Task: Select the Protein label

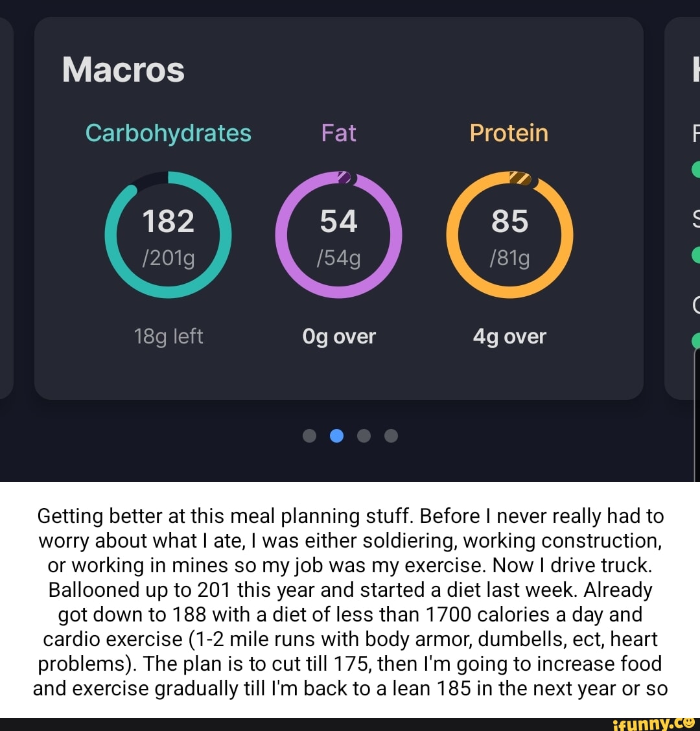Action: (509, 133)
